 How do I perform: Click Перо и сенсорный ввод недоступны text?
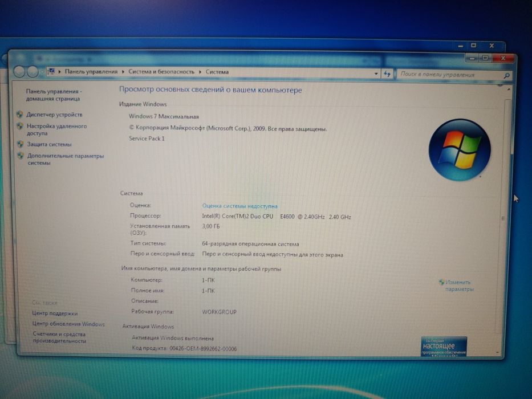[x=273, y=254]
